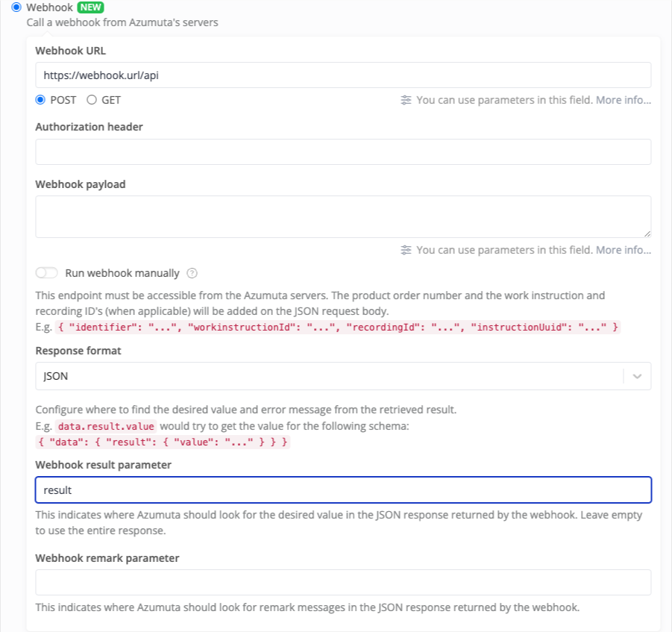Viewport: 672px width, 632px height.
Task: Enable the Run webhook manually toggle
Action: point(46,273)
